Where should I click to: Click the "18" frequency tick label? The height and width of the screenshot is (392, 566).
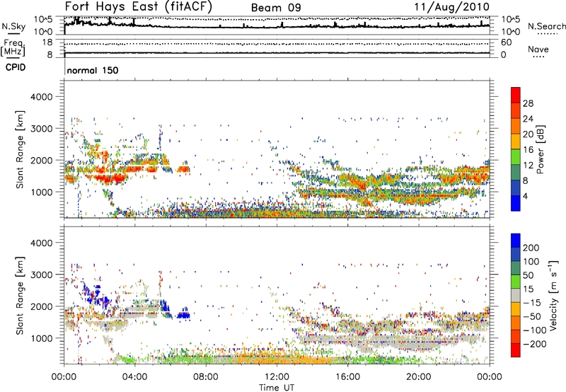point(47,42)
